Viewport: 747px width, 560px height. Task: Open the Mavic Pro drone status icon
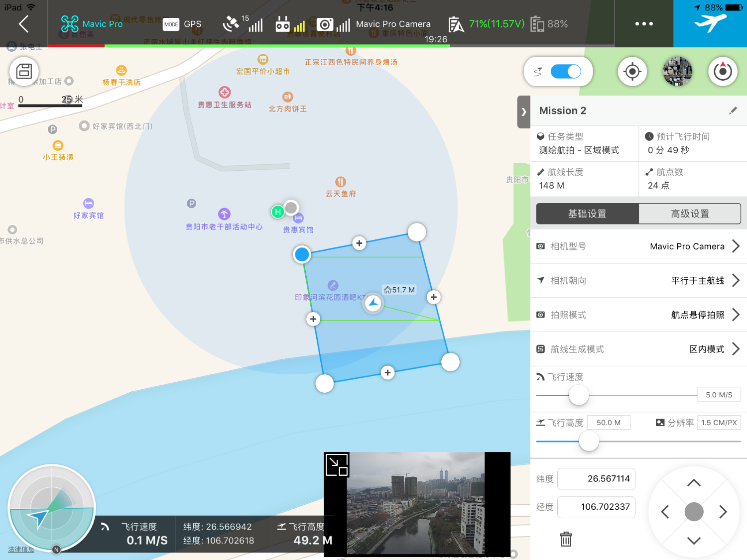coord(69,24)
